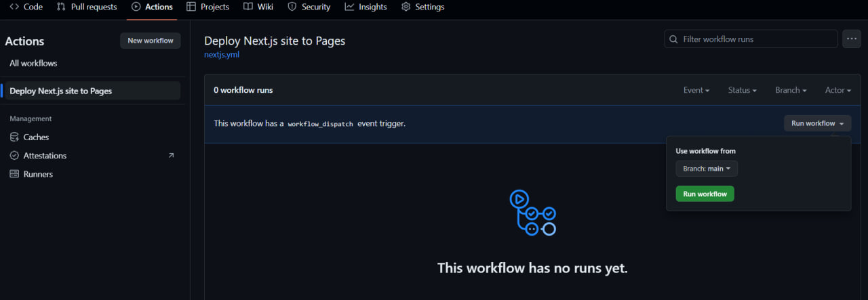Click the Actions sidebar heading
The width and height of the screenshot is (868, 300).
[x=24, y=41]
